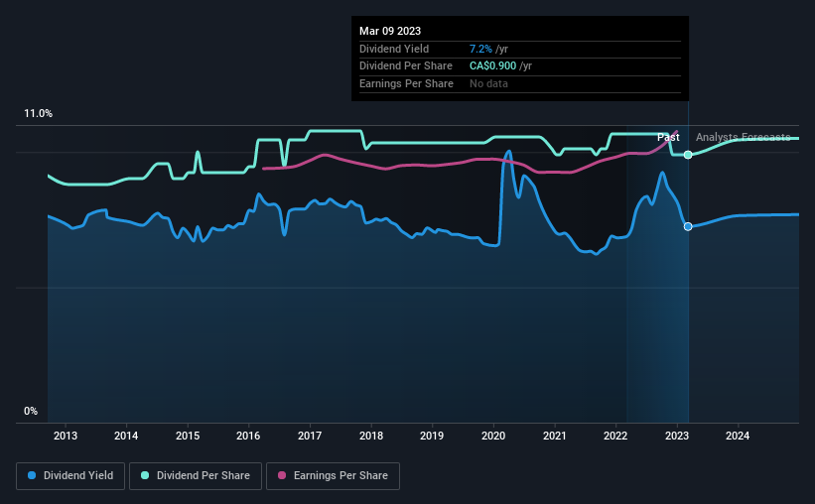The image size is (815, 504).
Task: Click the 2015 x-axis label
Action: point(188,436)
